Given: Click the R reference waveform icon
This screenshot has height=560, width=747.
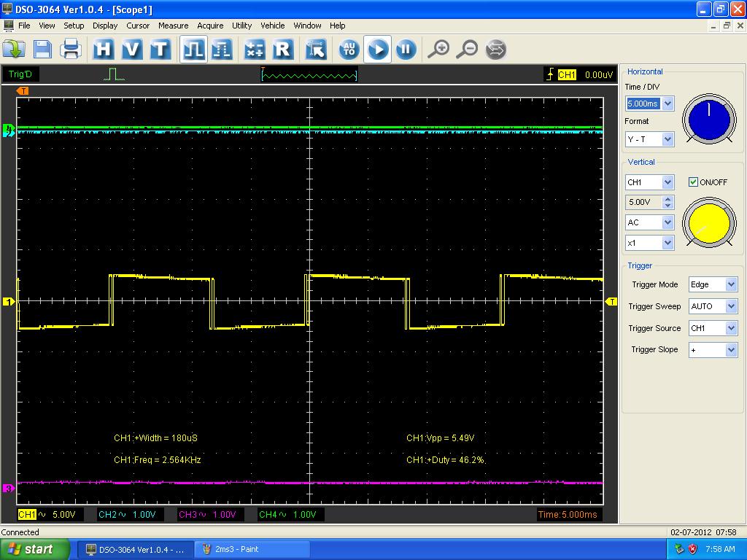Looking at the screenshot, I should pyautogui.click(x=282, y=50).
